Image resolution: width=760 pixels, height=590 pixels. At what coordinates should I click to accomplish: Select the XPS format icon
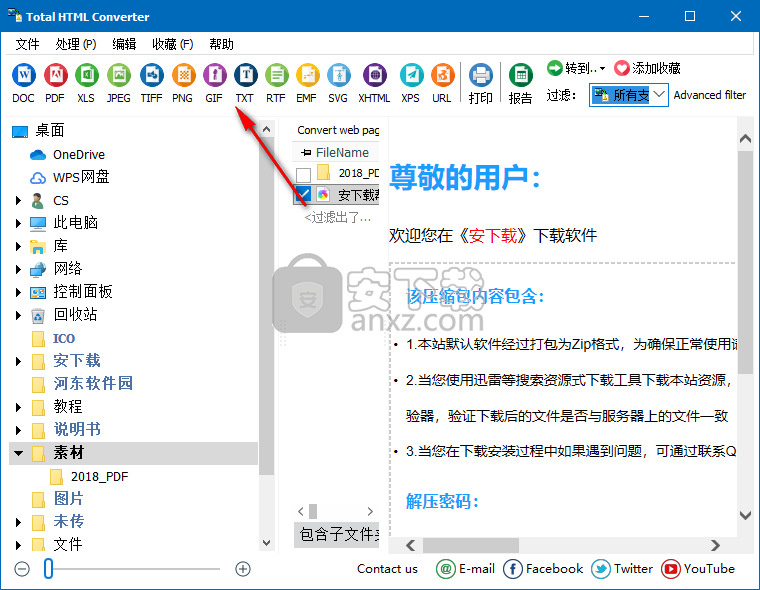[x=411, y=75]
